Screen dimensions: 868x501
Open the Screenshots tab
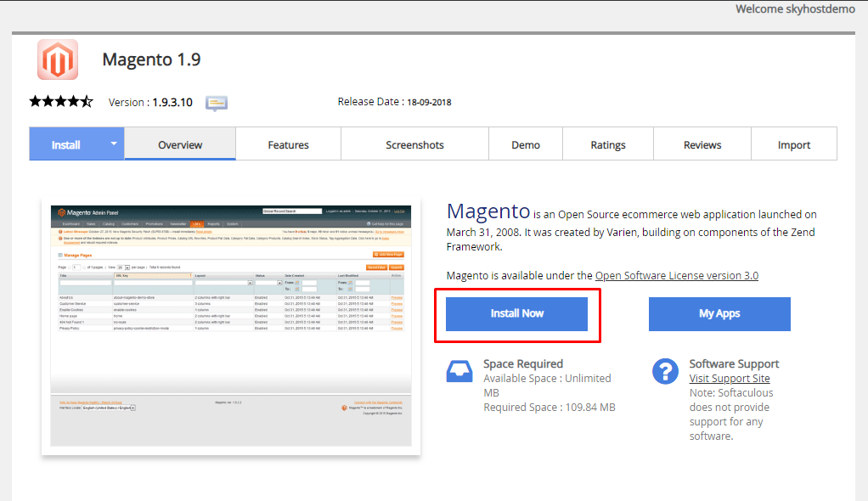414,144
